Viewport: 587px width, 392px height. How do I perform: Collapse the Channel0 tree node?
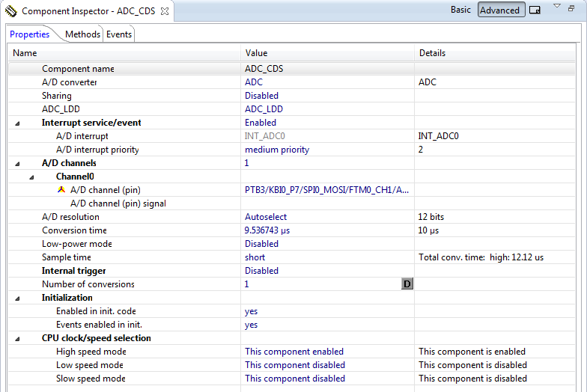click(31, 177)
